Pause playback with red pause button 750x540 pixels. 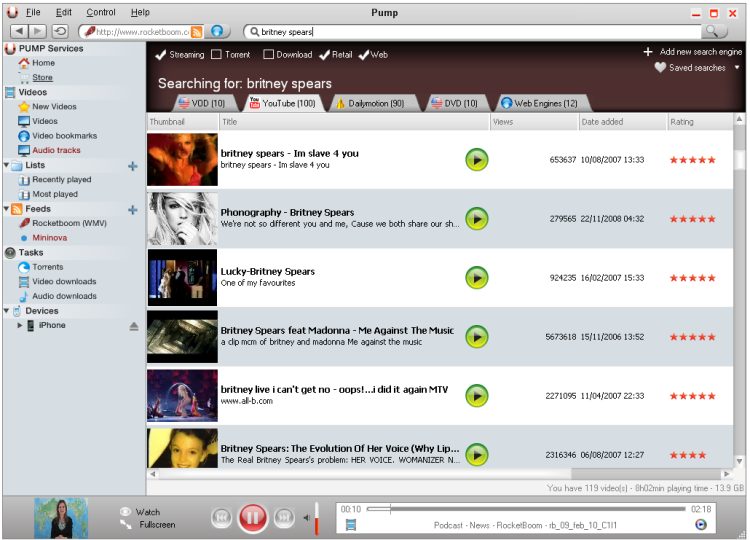pyautogui.click(x=253, y=518)
